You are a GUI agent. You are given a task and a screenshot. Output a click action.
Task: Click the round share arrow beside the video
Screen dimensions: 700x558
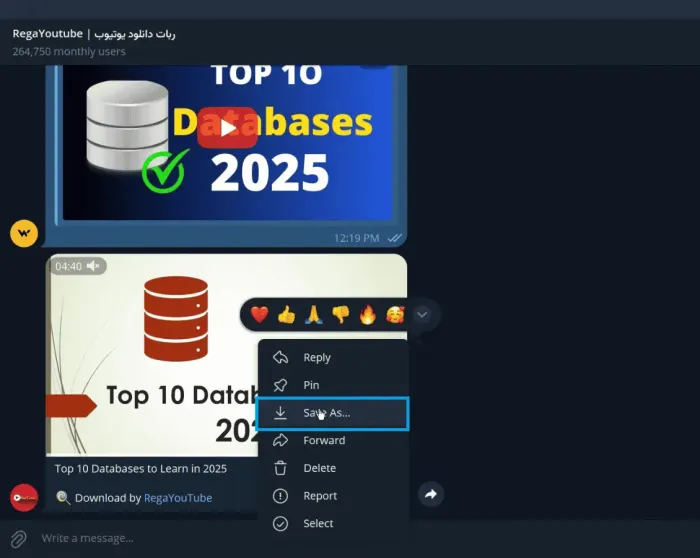pyautogui.click(x=431, y=494)
